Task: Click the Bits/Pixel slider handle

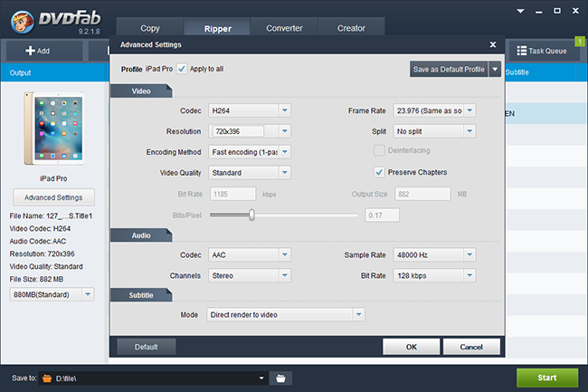Action: [251, 215]
